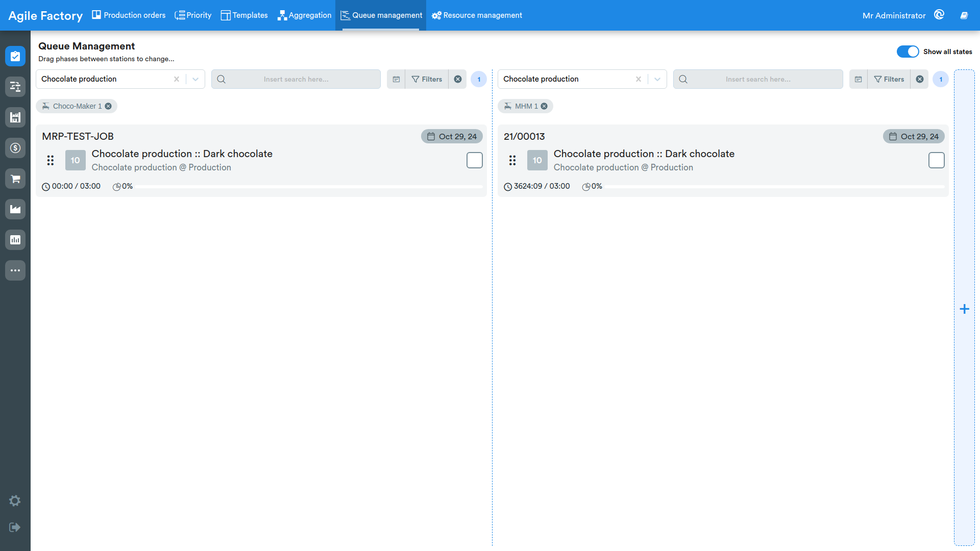Screen dimensions: 980x551
Task: Click the card view icon beside right Filters
Action: pos(859,79)
